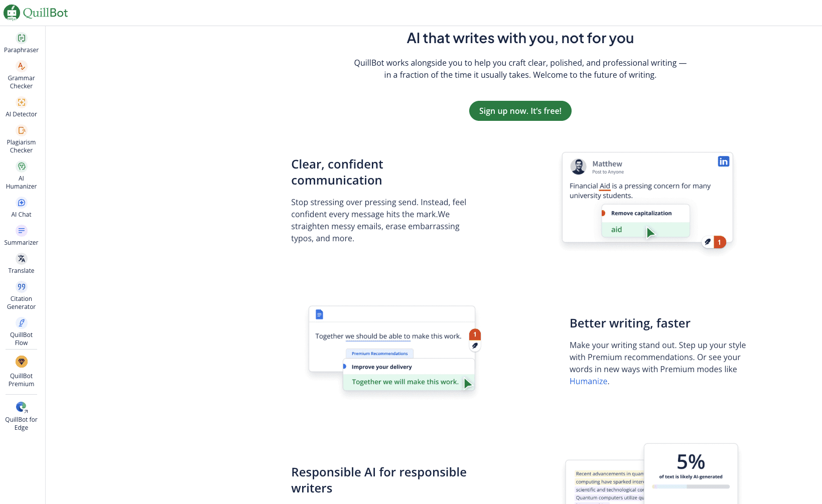Image resolution: width=822 pixels, height=504 pixels.
Task: Open the AI Detector icon
Action: click(21, 102)
